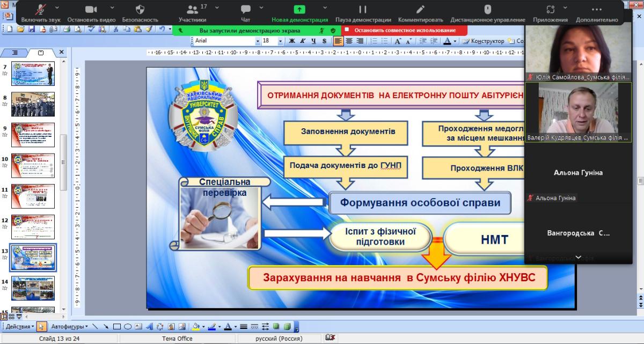This screenshot has height=344, width=644.
Task: Unmute microphone with Включить звук
Action: point(41,13)
